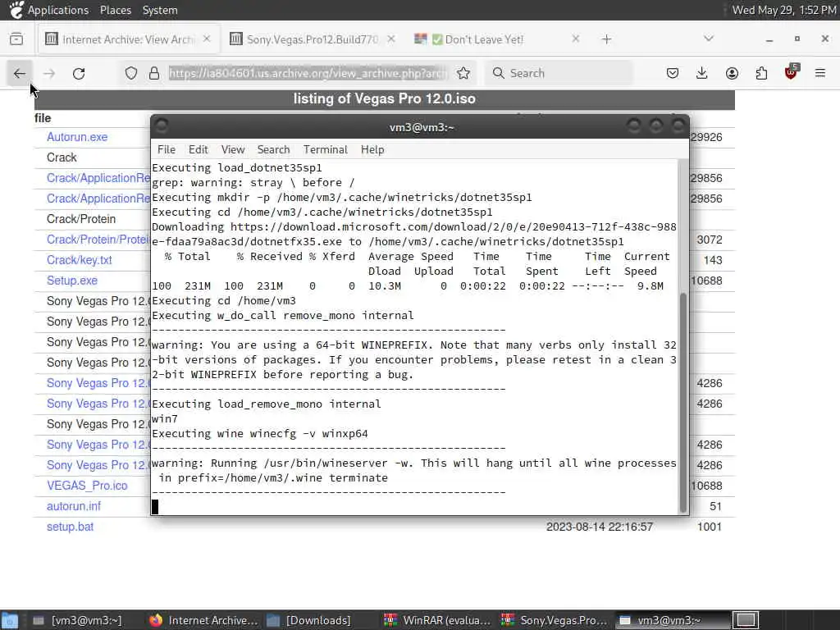Close the Sony.Vegas.Pro12 tab
Image resolution: width=840 pixels, height=630 pixels.
tap(391, 39)
